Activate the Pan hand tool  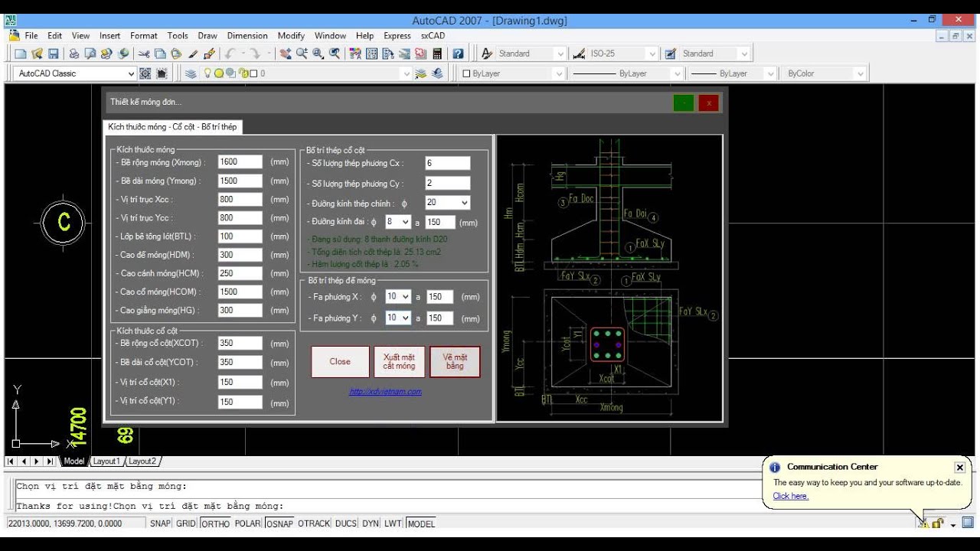[x=286, y=54]
